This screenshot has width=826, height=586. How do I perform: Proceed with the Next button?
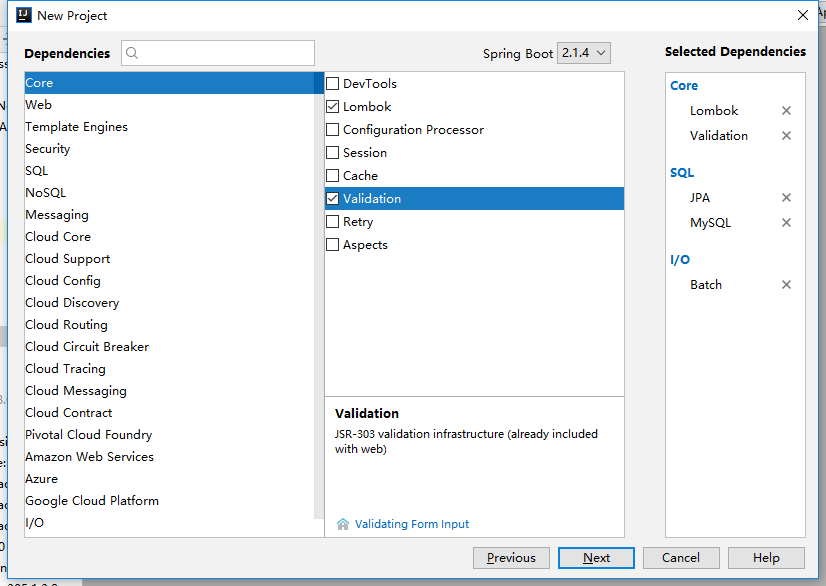click(596, 558)
